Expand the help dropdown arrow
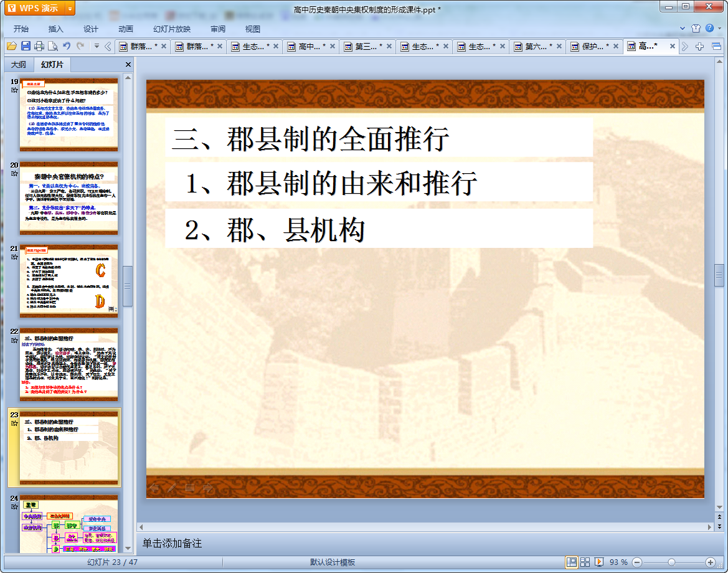 pyautogui.click(x=720, y=28)
